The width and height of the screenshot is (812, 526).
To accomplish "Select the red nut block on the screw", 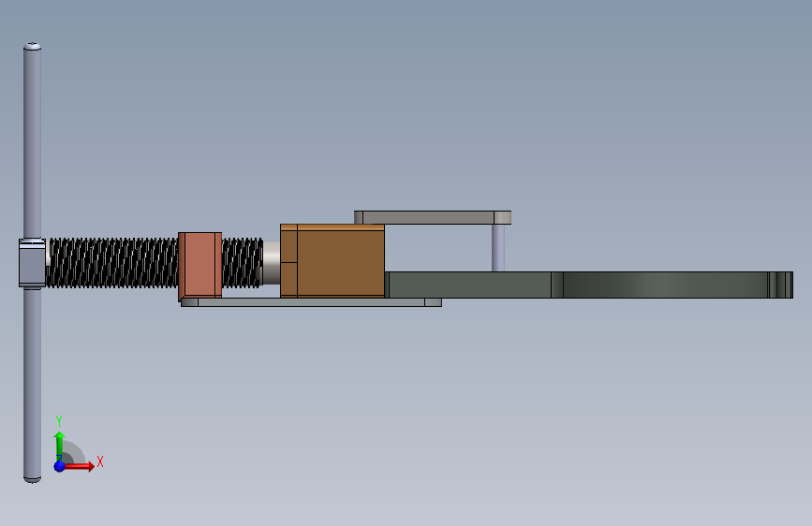I will click(199, 266).
